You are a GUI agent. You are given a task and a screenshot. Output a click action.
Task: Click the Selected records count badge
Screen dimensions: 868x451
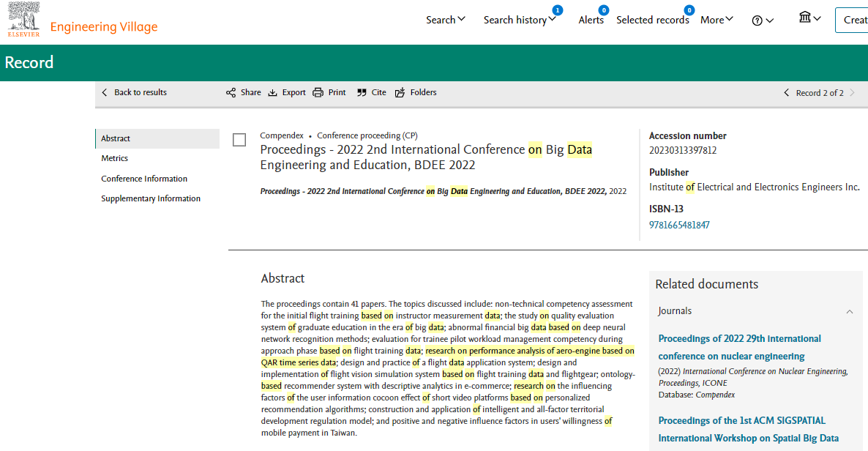point(689,10)
